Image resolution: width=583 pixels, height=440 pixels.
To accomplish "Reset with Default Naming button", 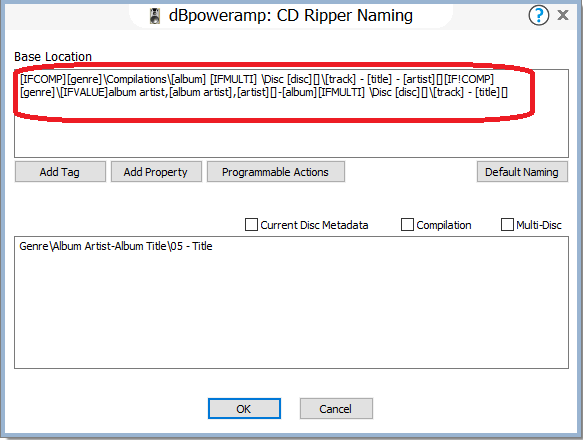I will click(522, 172).
